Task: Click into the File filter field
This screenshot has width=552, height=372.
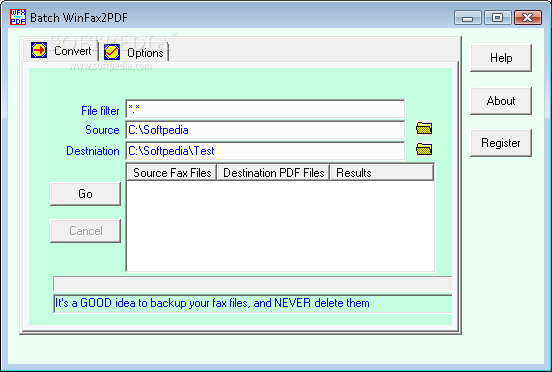Action: (x=265, y=109)
